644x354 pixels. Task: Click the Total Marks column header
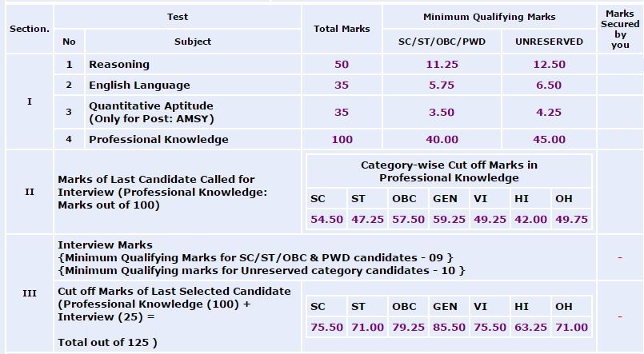(342, 29)
